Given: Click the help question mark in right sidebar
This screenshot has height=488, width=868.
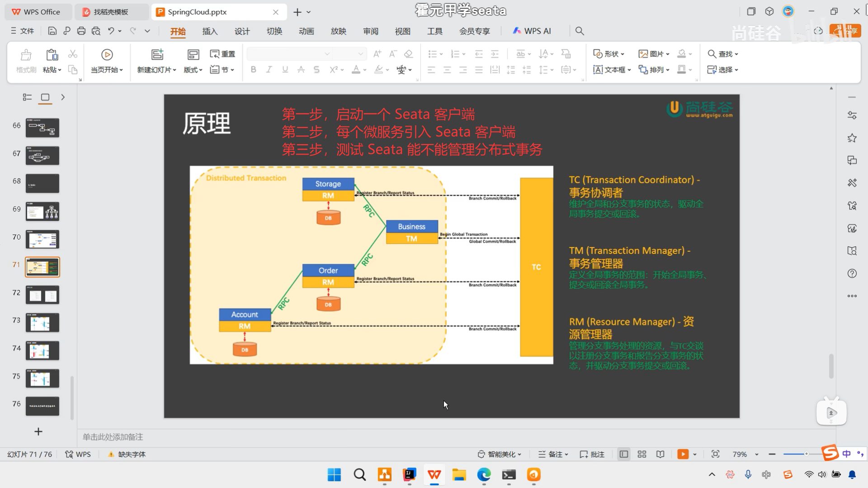Looking at the screenshot, I should pyautogui.click(x=852, y=273).
